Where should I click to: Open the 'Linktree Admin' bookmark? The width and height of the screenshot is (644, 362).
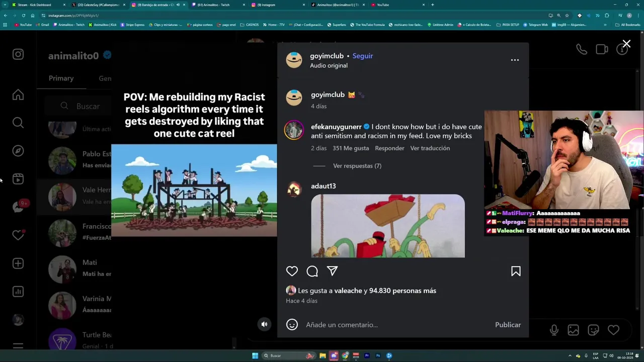[x=441, y=25]
